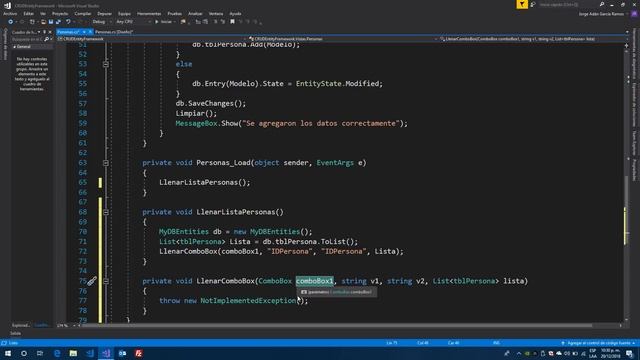Collapse the else block at line 53
640x360 pixels.
106,64
